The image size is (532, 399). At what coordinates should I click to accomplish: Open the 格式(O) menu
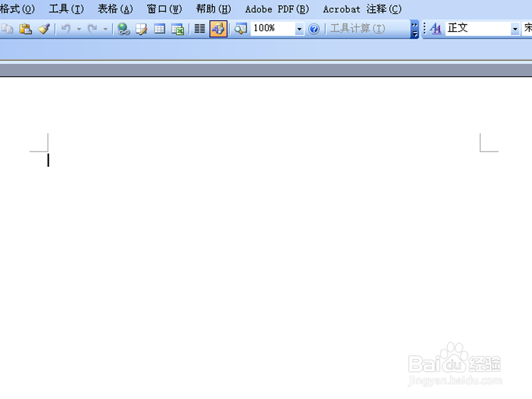tap(17, 9)
